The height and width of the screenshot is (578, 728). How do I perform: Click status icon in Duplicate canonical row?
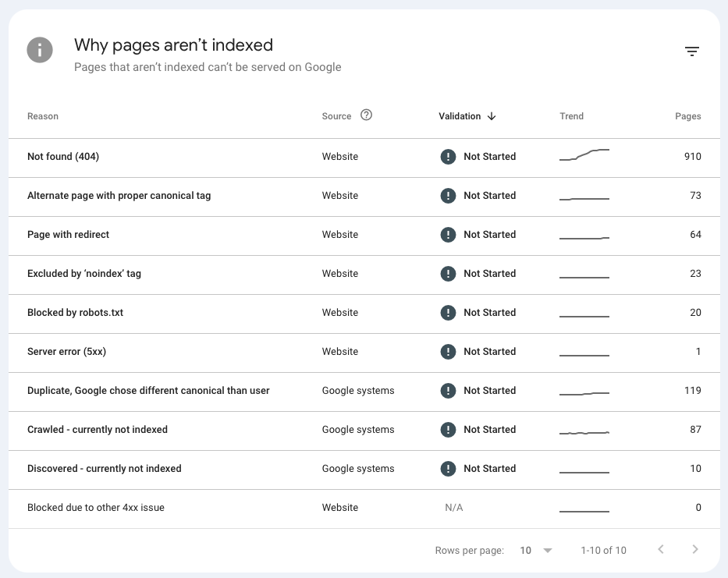pos(448,391)
